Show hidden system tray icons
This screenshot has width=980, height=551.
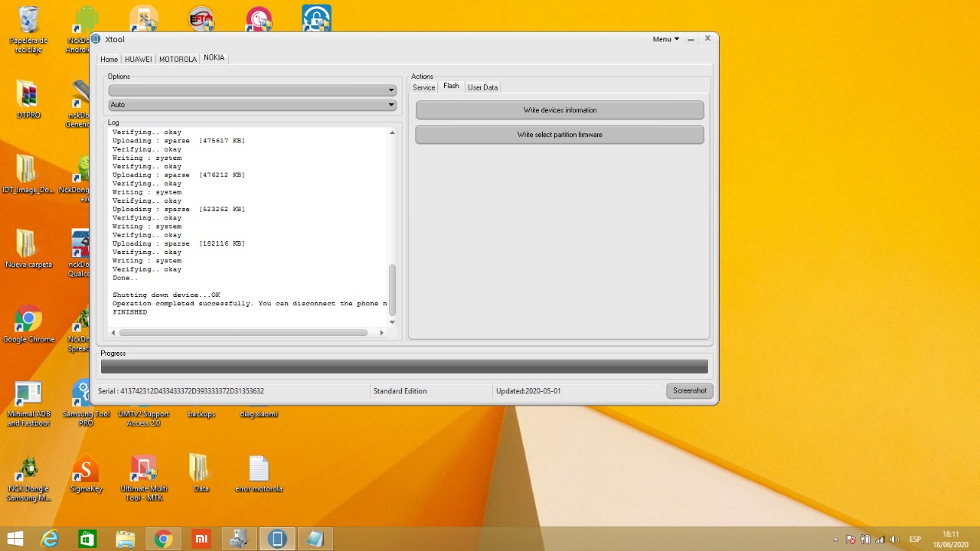835,540
